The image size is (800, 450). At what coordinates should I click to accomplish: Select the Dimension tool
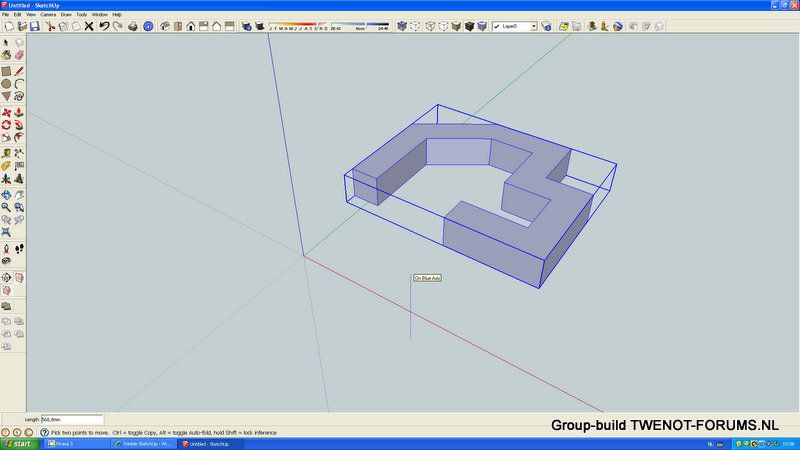point(19,154)
